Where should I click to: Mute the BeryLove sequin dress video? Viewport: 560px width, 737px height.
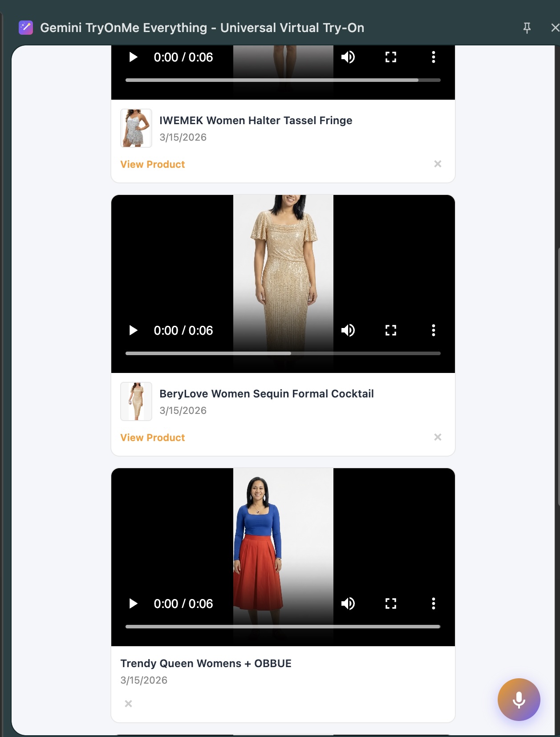coord(348,330)
